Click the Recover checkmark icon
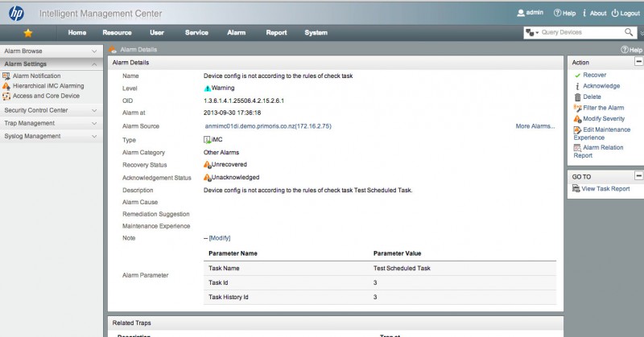 tap(577, 75)
